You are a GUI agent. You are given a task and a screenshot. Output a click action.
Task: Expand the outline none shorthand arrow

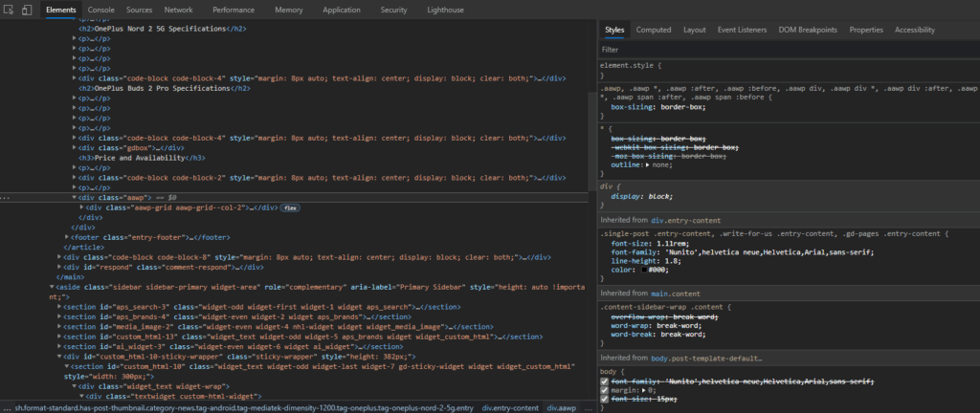coord(649,163)
